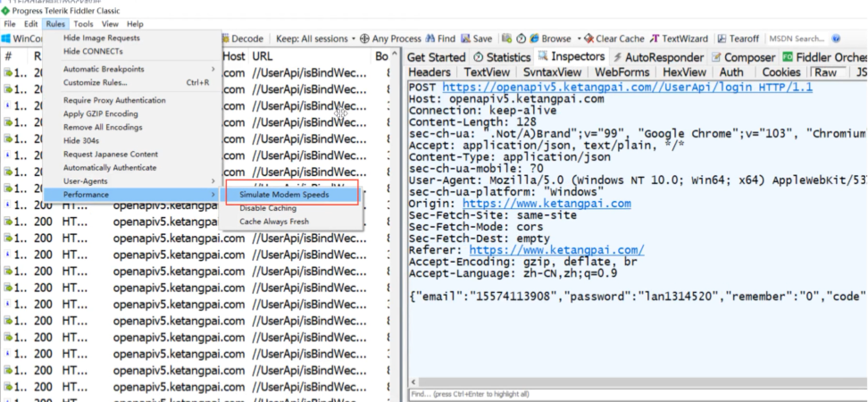Viewport: 868px width, 402px height.
Task: Click the URL column header
Action: click(x=263, y=56)
